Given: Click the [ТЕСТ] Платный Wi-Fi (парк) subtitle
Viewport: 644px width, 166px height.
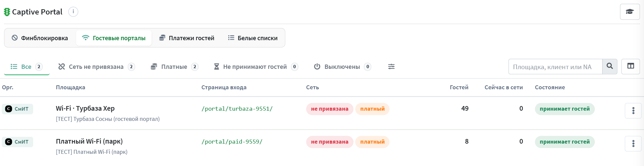Looking at the screenshot, I should click(92, 152).
